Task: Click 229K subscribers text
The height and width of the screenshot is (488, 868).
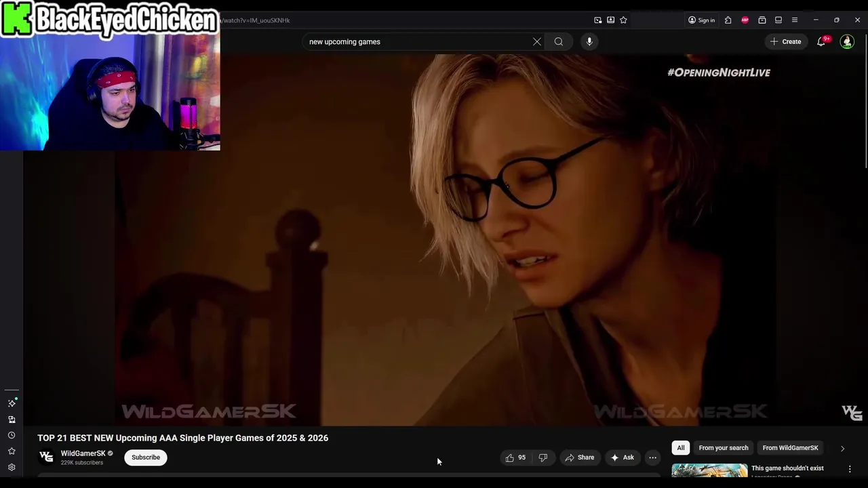Action: [x=82, y=463]
